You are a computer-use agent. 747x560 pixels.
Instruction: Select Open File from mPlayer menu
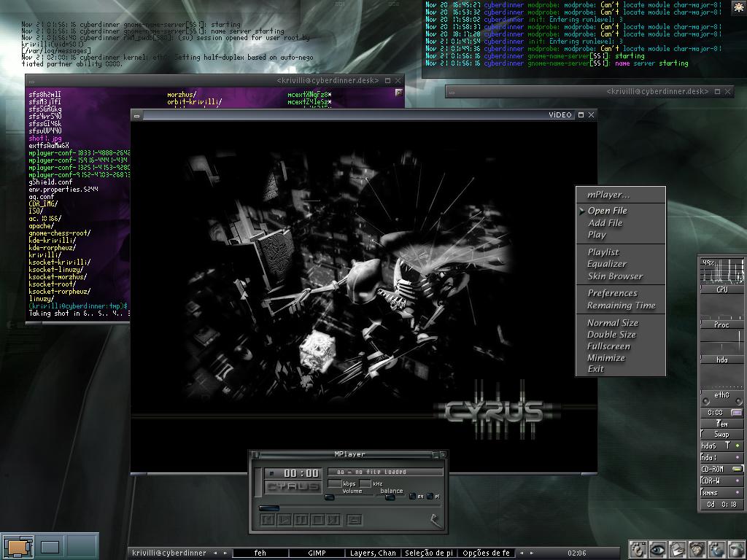click(607, 211)
